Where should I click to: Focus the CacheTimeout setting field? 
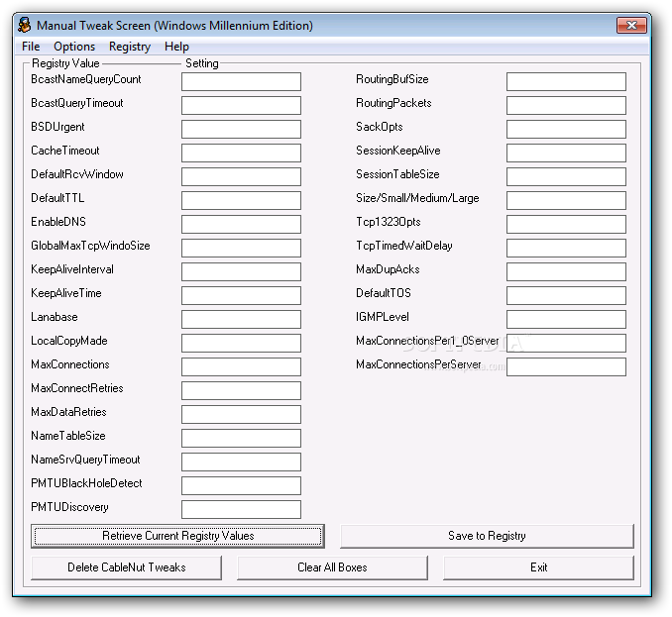241,153
